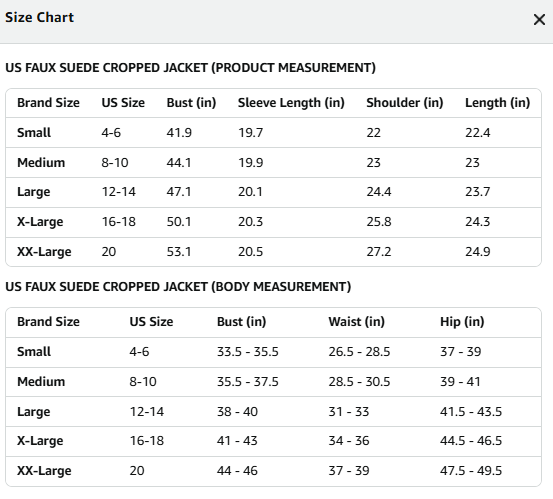Click the Medium bust value 44.1
Image resolution: width=553 pixels, height=499 pixels.
179,163
